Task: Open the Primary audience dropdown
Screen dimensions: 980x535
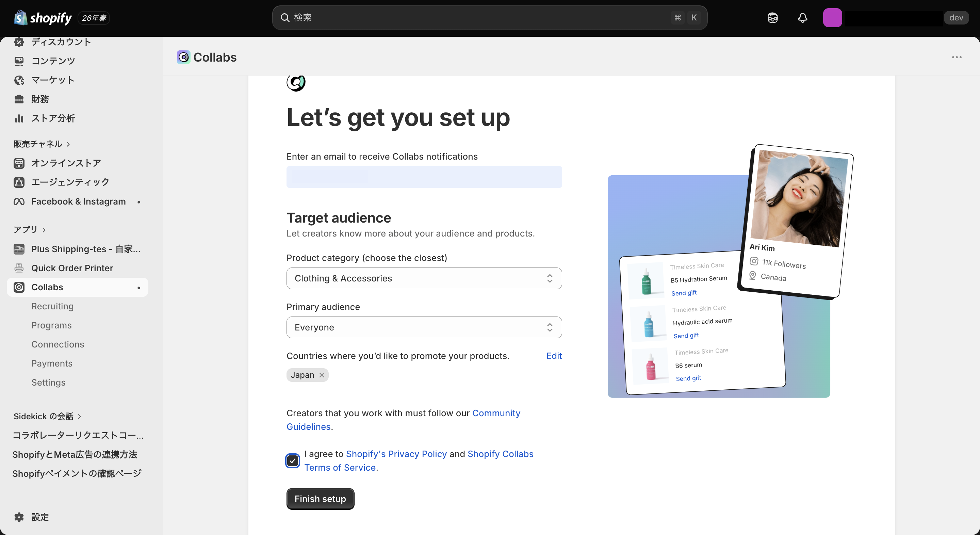Action: coord(424,327)
